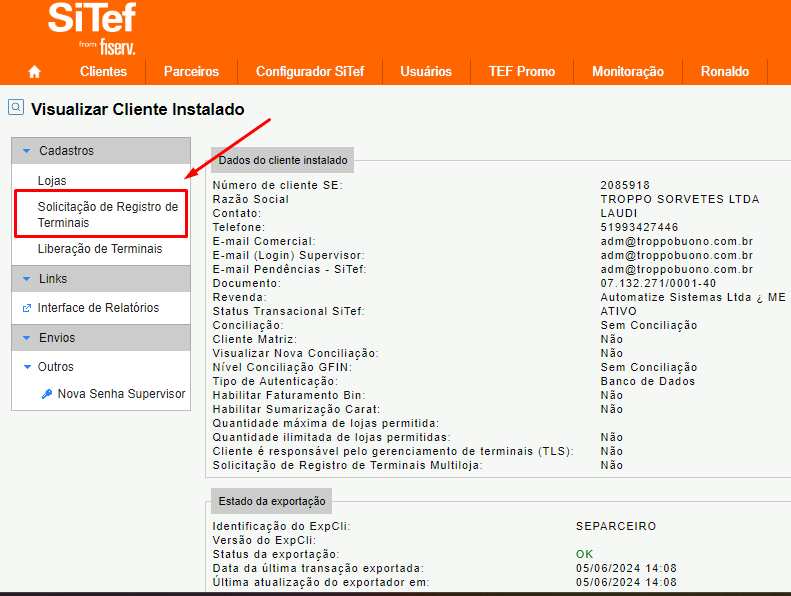The width and height of the screenshot is (791, 596).
Task: Click the Habilitar Faturamento Bin Não value
Action: pos(611,395)
